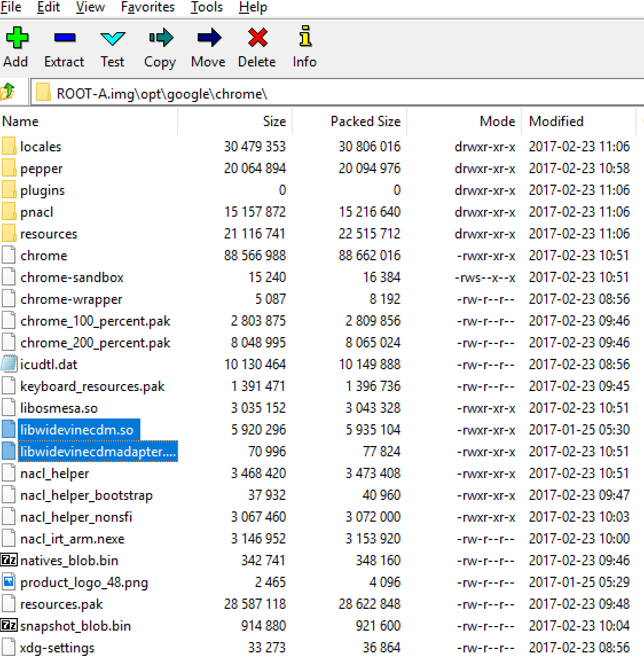
Task: Click the natives_blob.bin 7z icon
Action: (x=9, y=560)
